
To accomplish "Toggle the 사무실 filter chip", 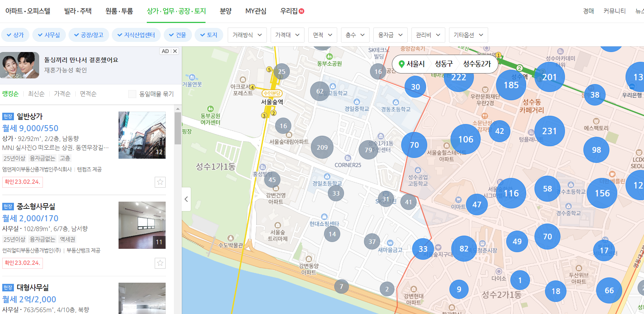I will (x=49, y=35).
